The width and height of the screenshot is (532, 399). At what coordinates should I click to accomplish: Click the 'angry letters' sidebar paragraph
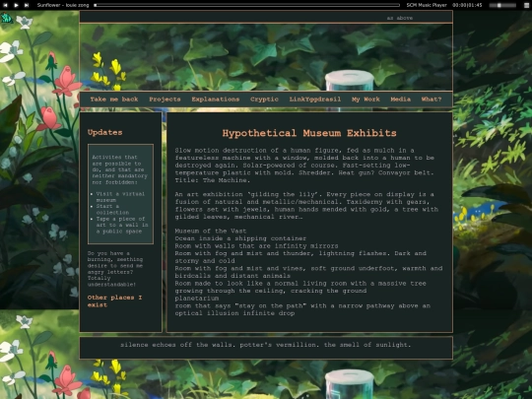tap(115, 269)
